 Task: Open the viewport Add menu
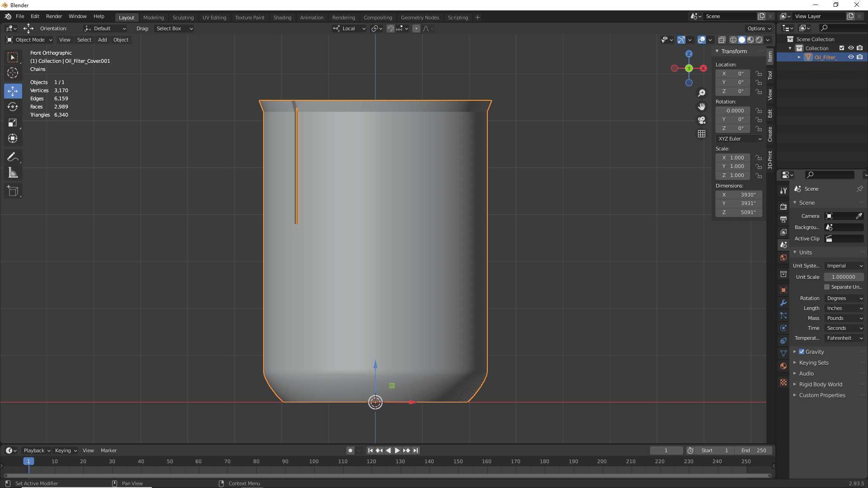point(103,40)
